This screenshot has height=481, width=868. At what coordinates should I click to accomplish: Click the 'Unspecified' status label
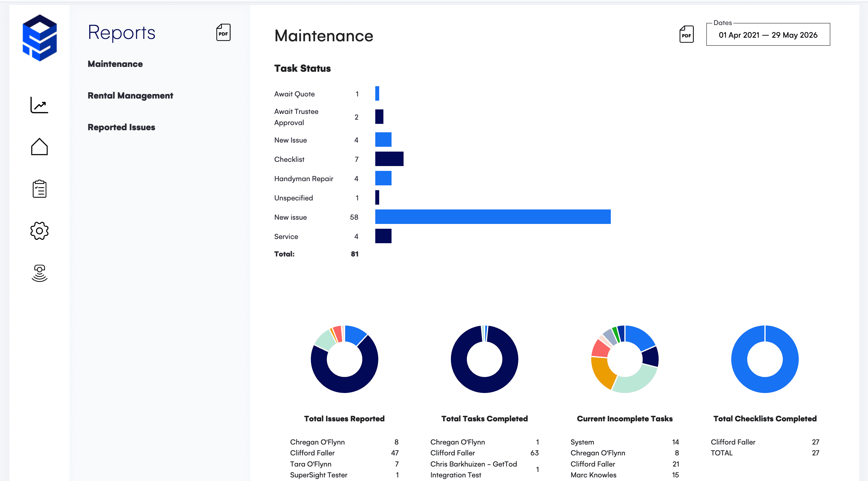click(293, 198)
